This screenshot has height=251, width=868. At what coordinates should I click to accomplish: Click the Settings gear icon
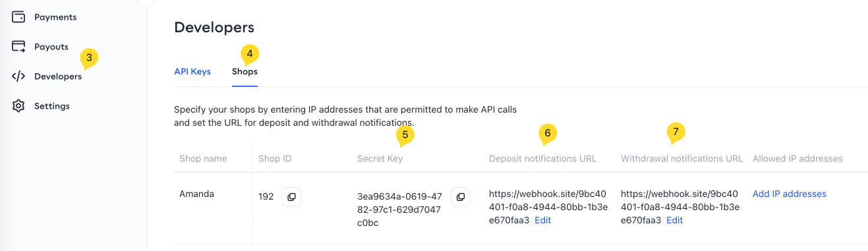(18, 106)
